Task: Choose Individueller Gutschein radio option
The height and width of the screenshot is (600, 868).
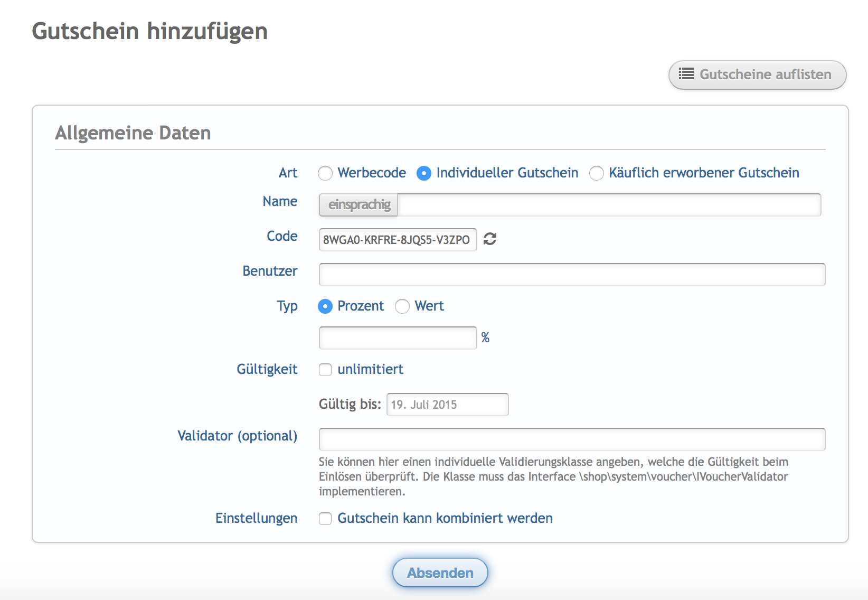Action: tap(424, 173)
